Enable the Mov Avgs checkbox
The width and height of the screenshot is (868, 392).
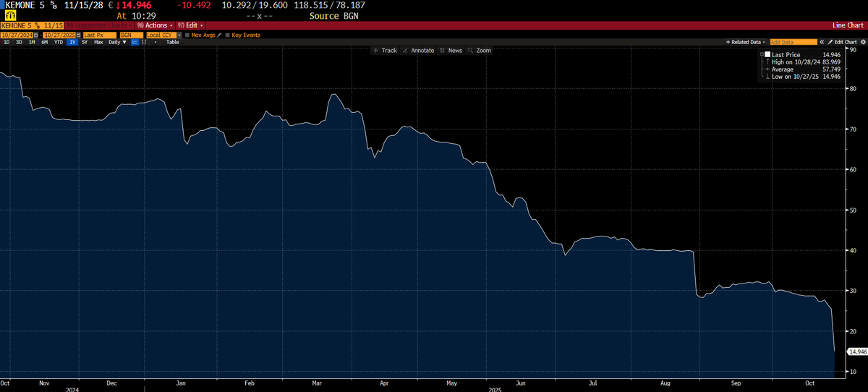click(x=187, y=35)
